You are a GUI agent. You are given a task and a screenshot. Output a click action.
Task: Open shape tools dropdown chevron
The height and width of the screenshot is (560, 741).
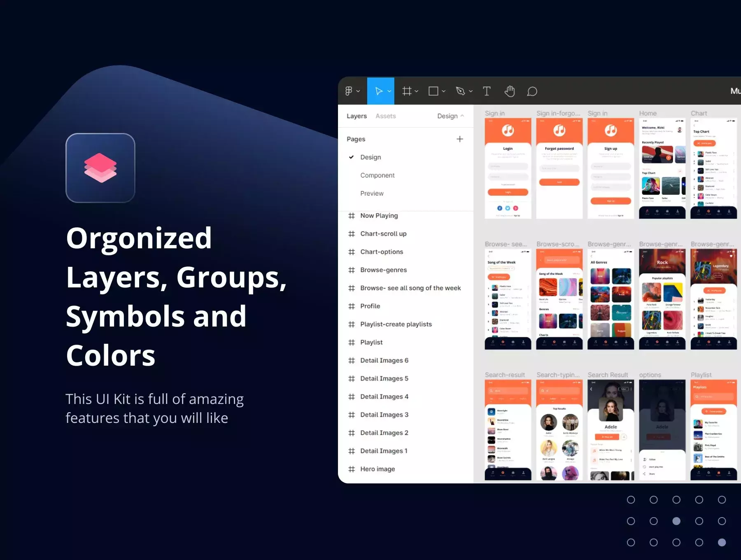click(443, 91)
